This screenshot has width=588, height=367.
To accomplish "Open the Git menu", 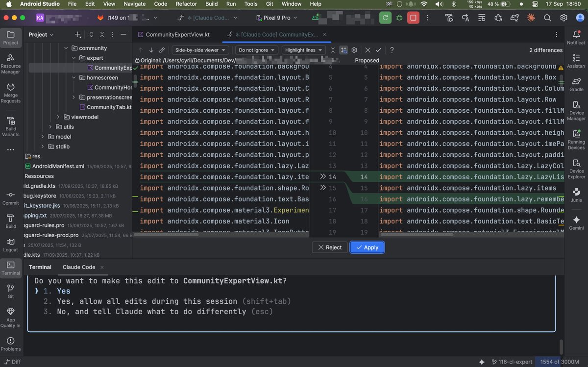I will [x=269, y=4].
